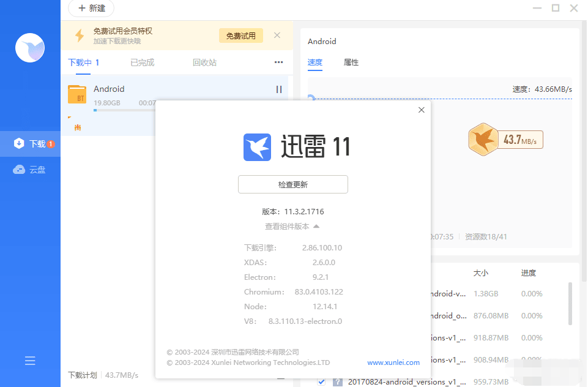588x387 pixels.
Task: Click the 版本: 11.3.2.1716 text
Action: point(293,212)
